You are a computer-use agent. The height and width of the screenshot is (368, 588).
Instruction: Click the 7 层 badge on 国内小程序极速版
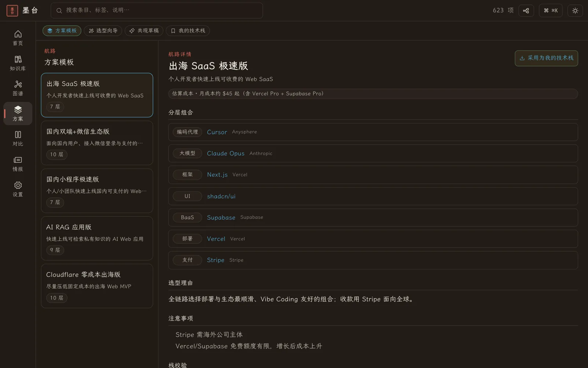(x=55, y=202)
